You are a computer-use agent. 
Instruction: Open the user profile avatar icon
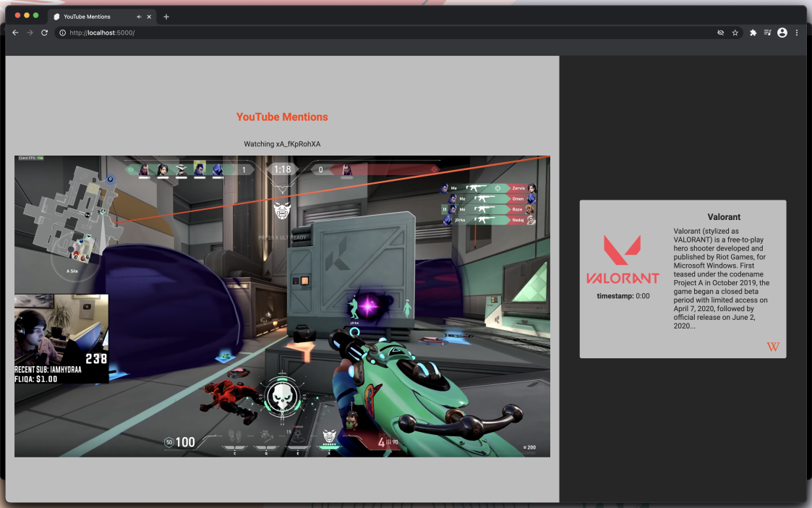(x=782, y=33)
